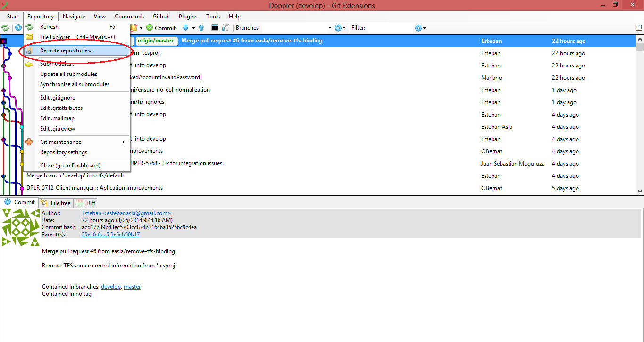Click the commit hash text acd17b39b43e
The height and width of the screenshot is (342, 644).
pyautogui.click(x=139, y=227)
